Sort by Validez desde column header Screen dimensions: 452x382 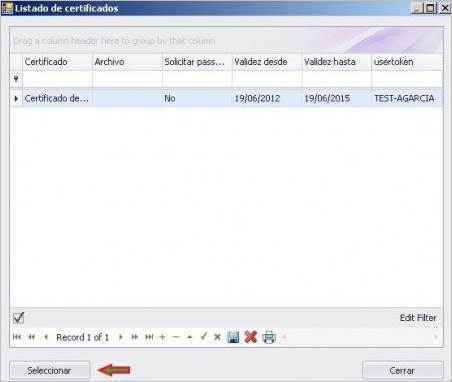[267, 62]
